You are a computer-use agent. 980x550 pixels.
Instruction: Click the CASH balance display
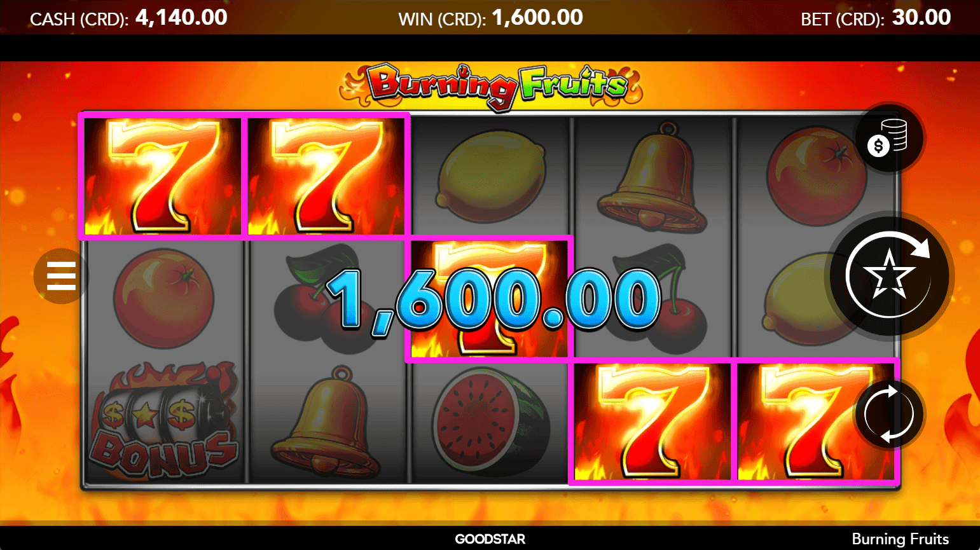(x=128, y=18)
